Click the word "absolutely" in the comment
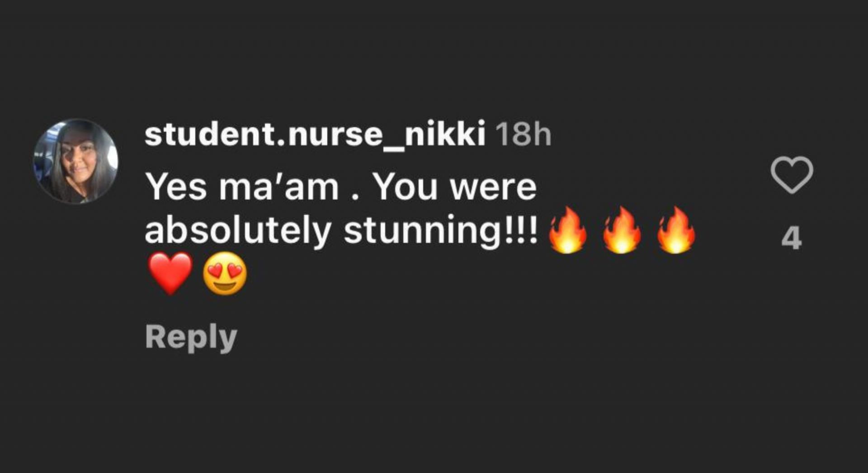This screenshot has width=868, height=473. point(238,230)
